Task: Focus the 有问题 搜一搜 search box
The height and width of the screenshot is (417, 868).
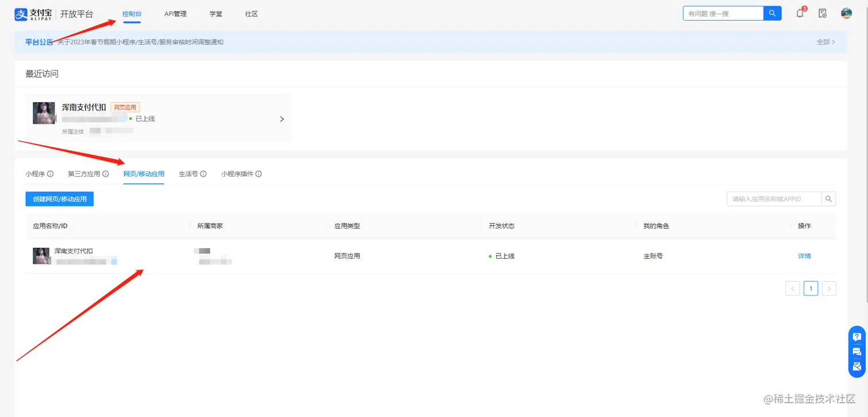Action: 723,13
